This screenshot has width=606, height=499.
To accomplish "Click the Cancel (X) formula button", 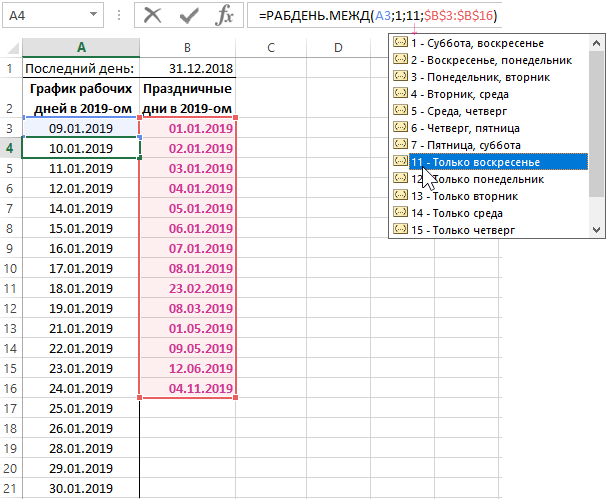I will tap(153, 16).
